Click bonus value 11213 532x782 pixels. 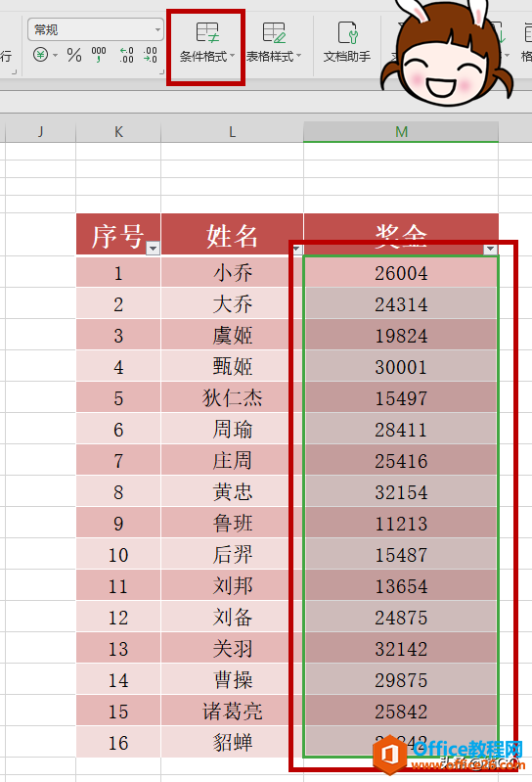[401, 524]
